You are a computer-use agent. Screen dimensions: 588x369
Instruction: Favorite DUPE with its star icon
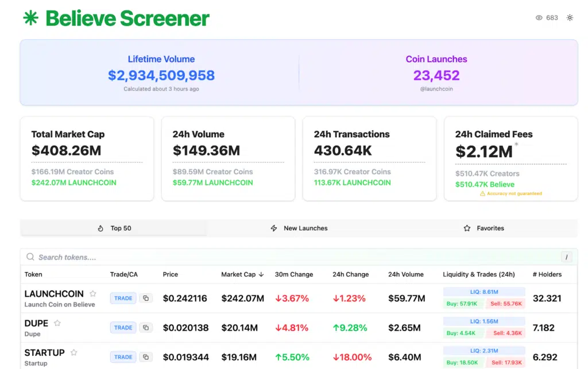coord(57,323)
